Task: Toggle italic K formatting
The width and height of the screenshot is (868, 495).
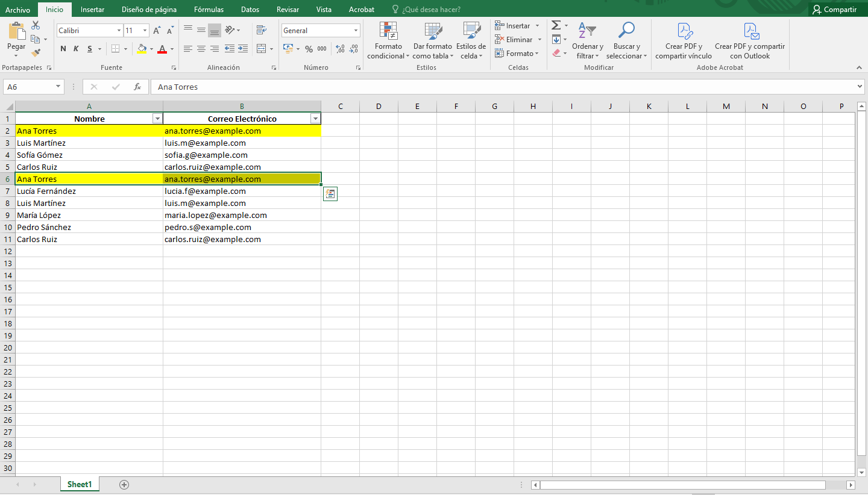Action: [x=77, y=49]
